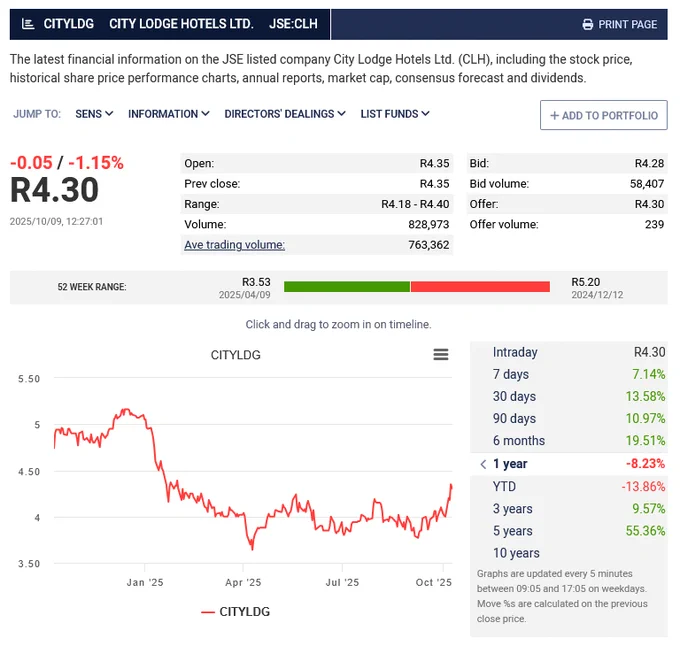680x646 pixels.
Task: Open the LIST FUNDS dropdown
Action: pos(395,114)
